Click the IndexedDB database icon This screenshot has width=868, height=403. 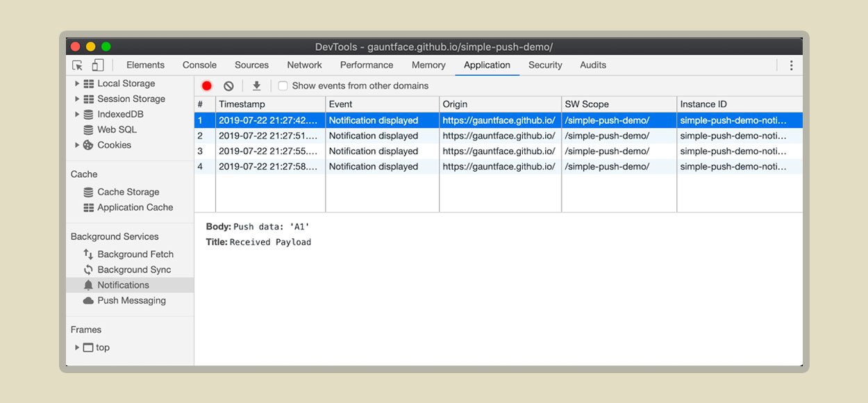(89, 114)
